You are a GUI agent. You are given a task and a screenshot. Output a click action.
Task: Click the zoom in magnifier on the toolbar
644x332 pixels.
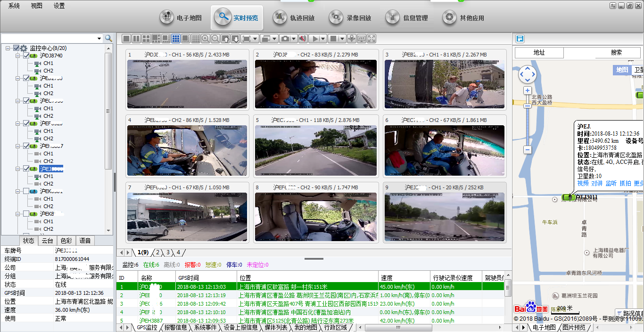[x=205, y=39]
